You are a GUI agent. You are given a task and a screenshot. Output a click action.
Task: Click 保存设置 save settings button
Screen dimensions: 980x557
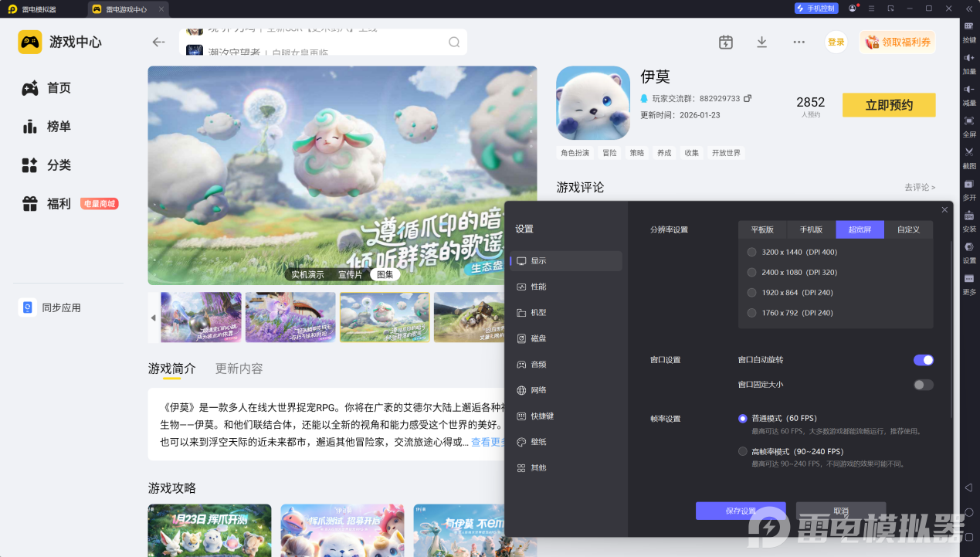point(741,511)
